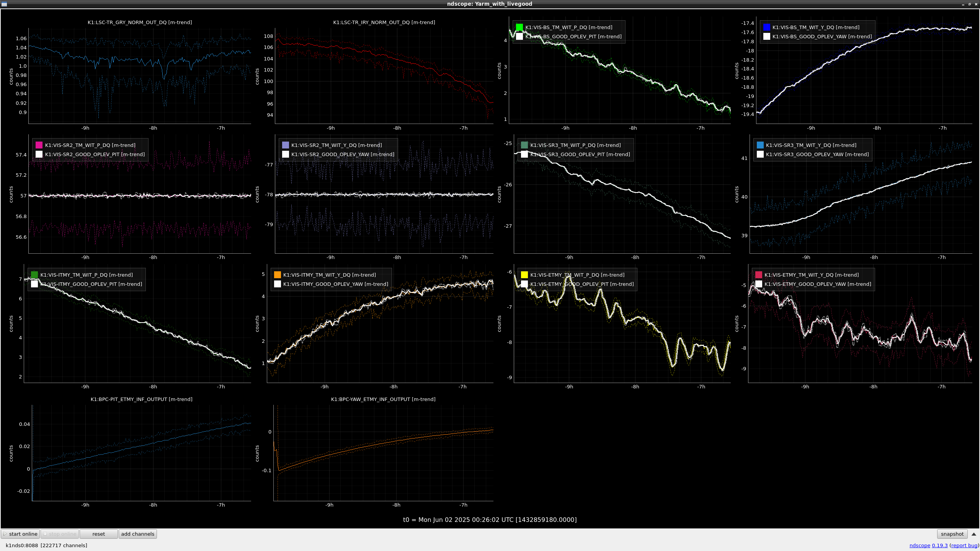Click the K1:VIS-ETMY_GOOD_OPLEV_YAW legend label
Viewport: 980px width, 551px height.
[818, 284]
